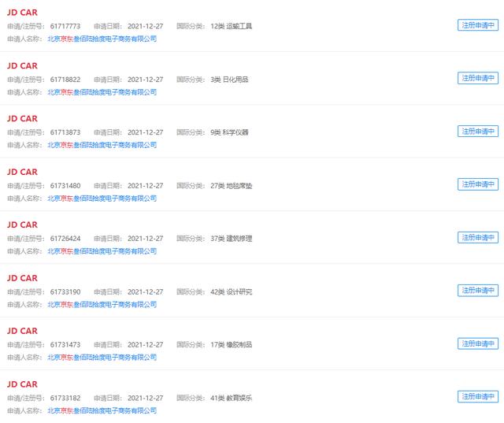Image resolution: width=504 pixels, height=423 pixels.
Task: Open applicant company link under registration 61717773
Action: click(x=102, y=39)
